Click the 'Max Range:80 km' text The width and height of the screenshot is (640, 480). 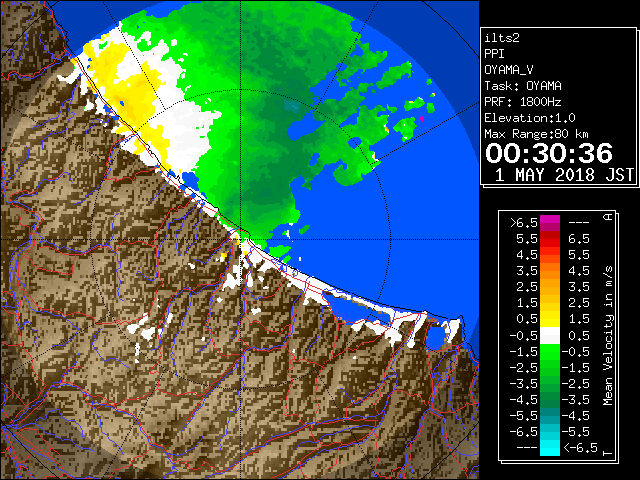(537, 134)
